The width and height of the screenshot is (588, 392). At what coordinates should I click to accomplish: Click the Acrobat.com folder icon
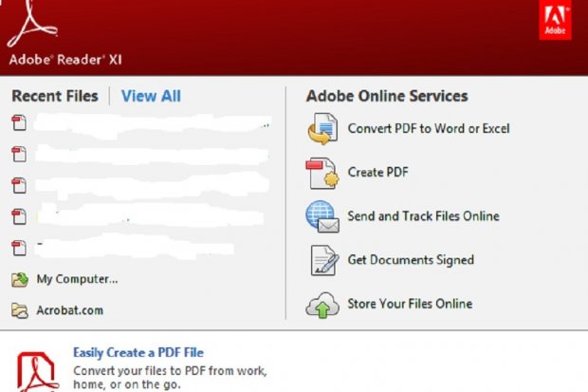click(x=20, y=311)
